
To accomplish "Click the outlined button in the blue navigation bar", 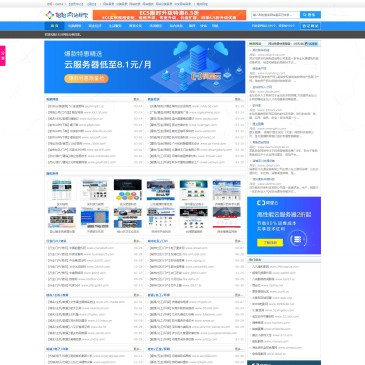I will (310, 26).
